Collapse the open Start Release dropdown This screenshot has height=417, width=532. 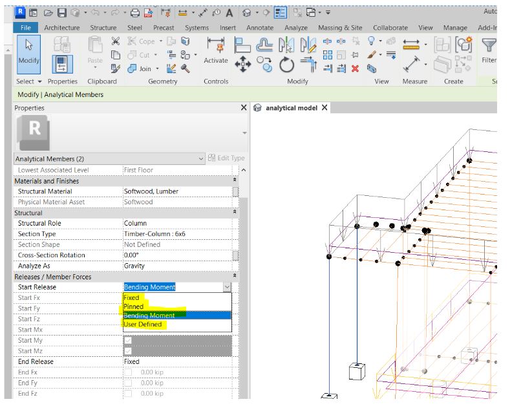(x=228, y=287)
